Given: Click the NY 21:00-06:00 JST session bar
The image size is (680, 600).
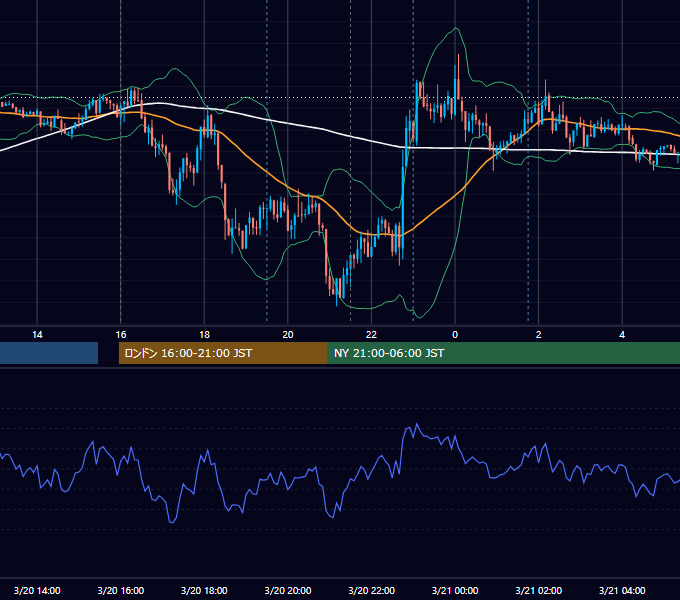Looking at the screenshot, I should (x=503, y=353).
